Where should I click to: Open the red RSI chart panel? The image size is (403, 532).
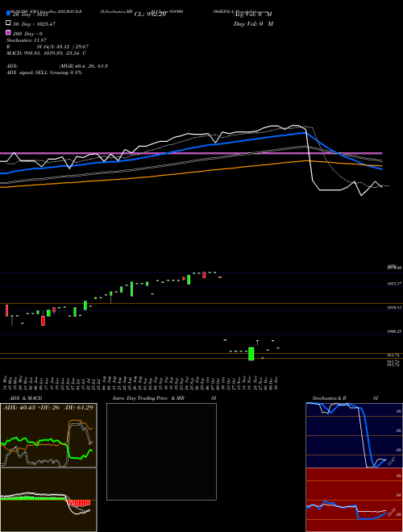(x=354, y=500)
